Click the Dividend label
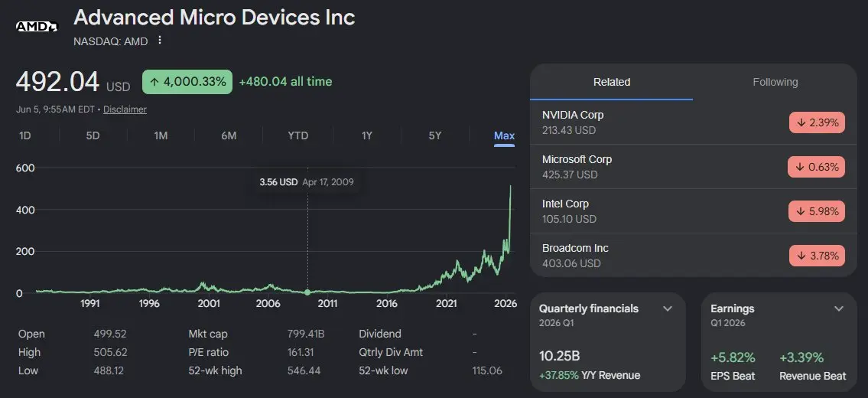This screenshot has width=868, height=398. pyautogui.click(x=380, y=334)
